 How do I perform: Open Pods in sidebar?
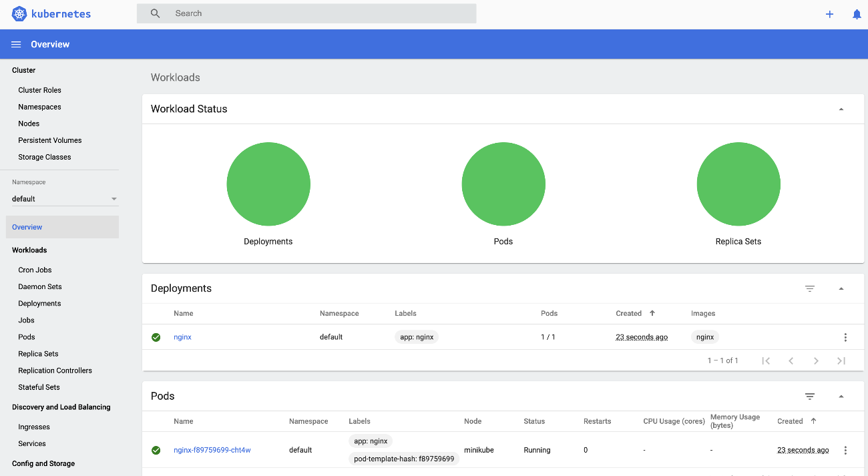pos(27,336)
